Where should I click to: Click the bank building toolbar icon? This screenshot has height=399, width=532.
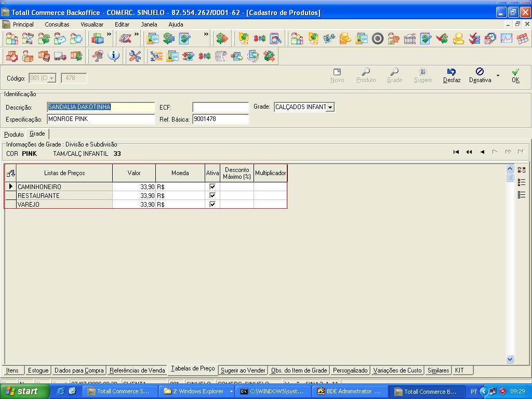(409, 38)
